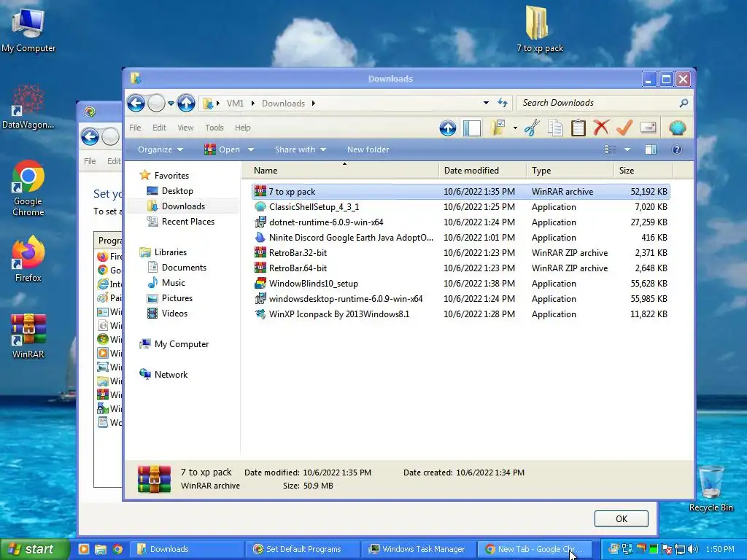The width and height of the screenshot is (747, 560).
Task: Click OK in Set Default Programs window
Action: point(622,518)
